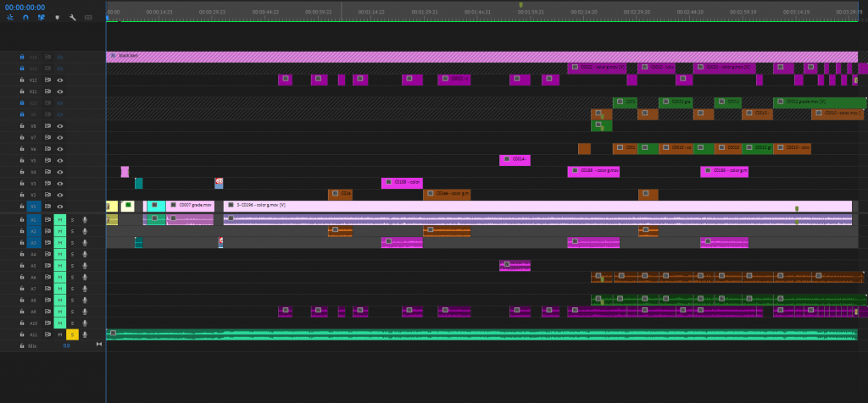The height and width of the screenshot is (403, 868).
Task: Toggle track output eye for V5
Action: click(x=60, y=160)
